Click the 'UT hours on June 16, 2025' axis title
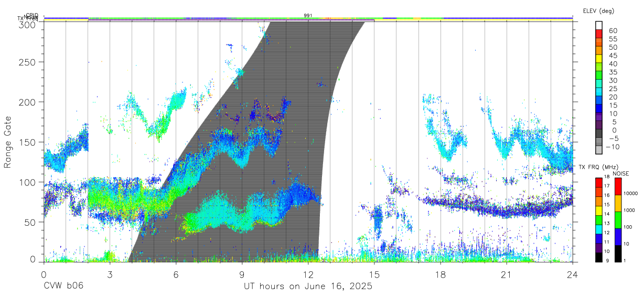Viewport: 644px width, 297px height. tap(308, 287)
